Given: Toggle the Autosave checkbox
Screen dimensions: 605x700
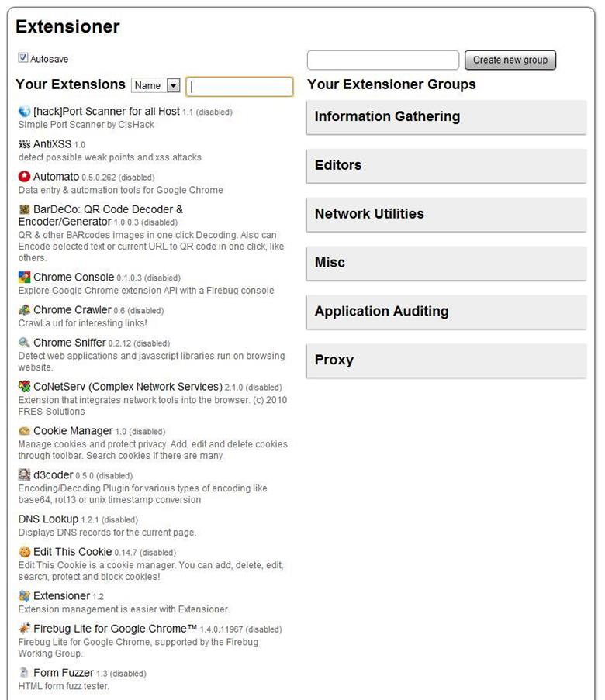Looking at the screenshot, I should coord(23,58).
